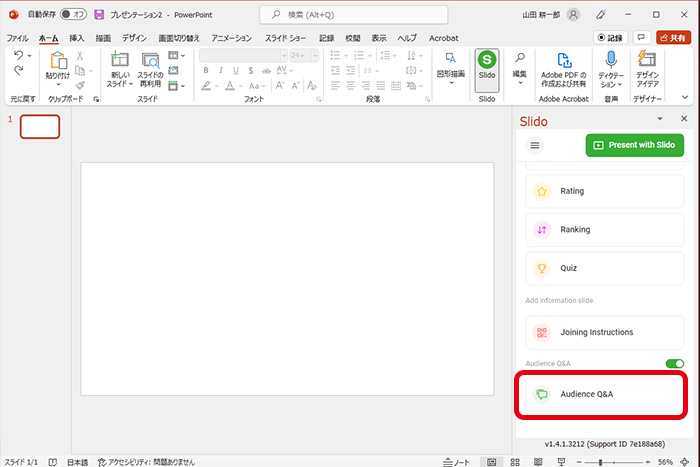Click the Record button near Share

[611, 38]
